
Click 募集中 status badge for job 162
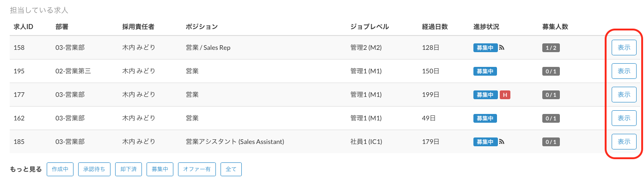pyautogui.click(x=485, y=118)
